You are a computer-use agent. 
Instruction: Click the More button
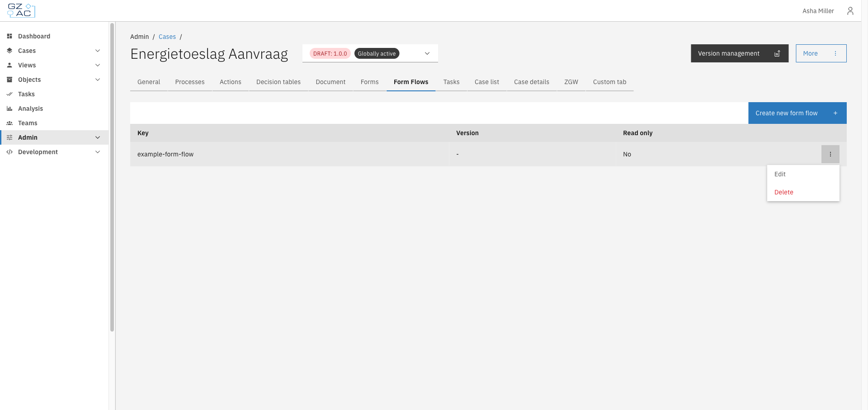[x=821, y=53]
